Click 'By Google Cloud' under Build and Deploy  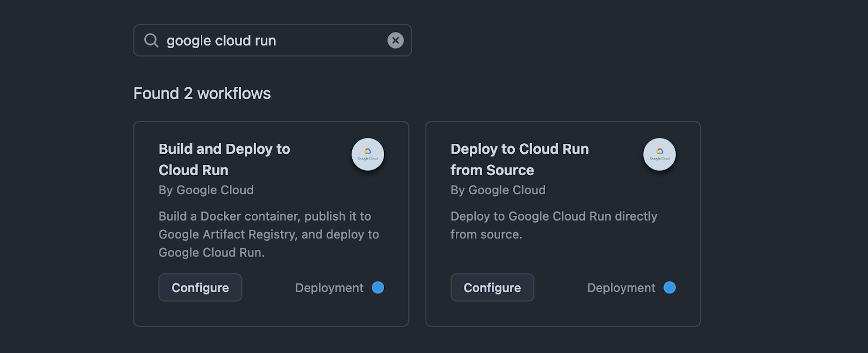pyautogui.click(x=206, y=190)
